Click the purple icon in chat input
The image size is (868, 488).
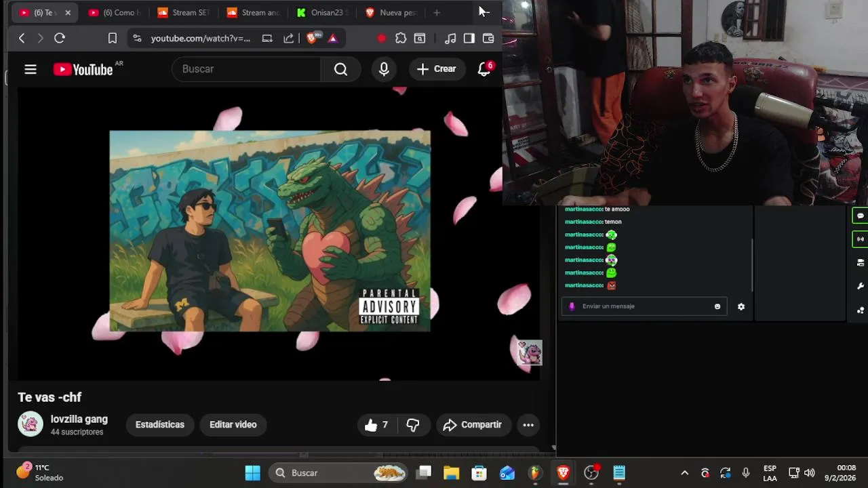(572, 306)
